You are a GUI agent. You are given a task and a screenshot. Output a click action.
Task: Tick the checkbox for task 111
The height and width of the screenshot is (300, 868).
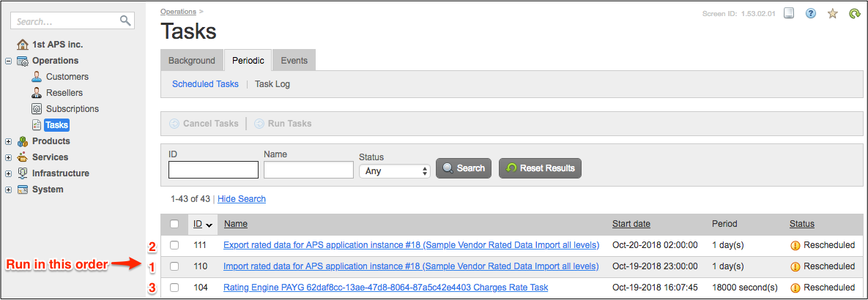click(x=174, y=245)
